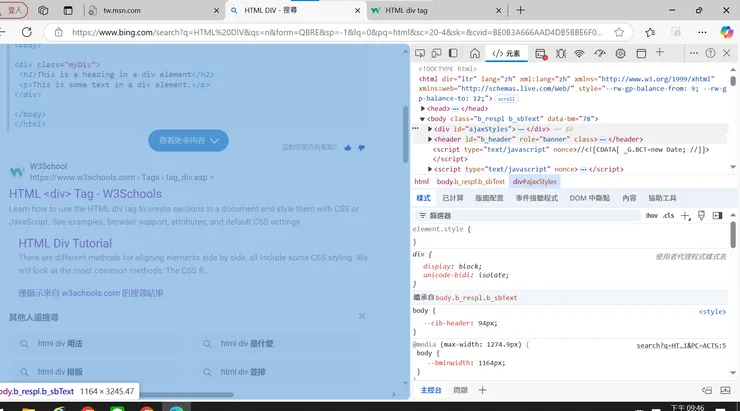740x411 pixels.
Task: Open tab actions menu icon
Action: click(68, 10)
